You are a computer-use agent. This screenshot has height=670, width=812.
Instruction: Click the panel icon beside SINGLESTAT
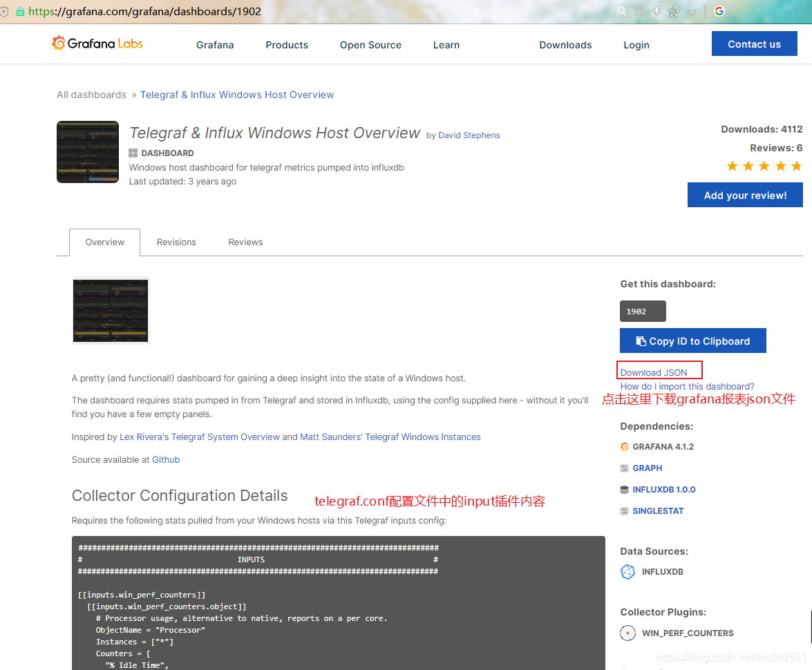point(625,511)
